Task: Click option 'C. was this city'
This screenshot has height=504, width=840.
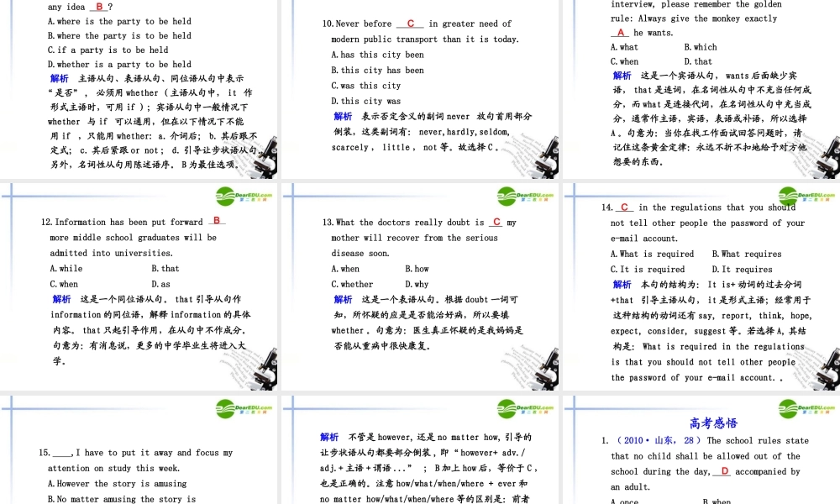Action: click(x=366, y=86)
